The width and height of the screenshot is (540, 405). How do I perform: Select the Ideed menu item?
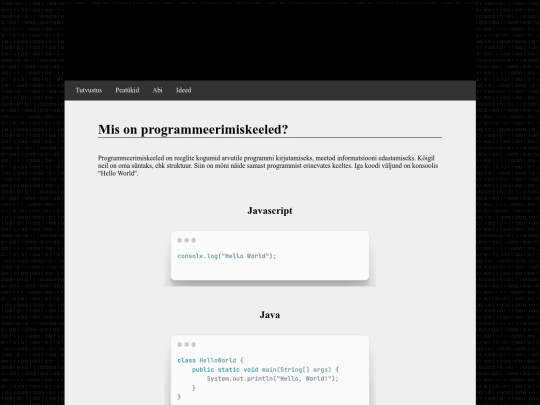(x=184, y=90)
